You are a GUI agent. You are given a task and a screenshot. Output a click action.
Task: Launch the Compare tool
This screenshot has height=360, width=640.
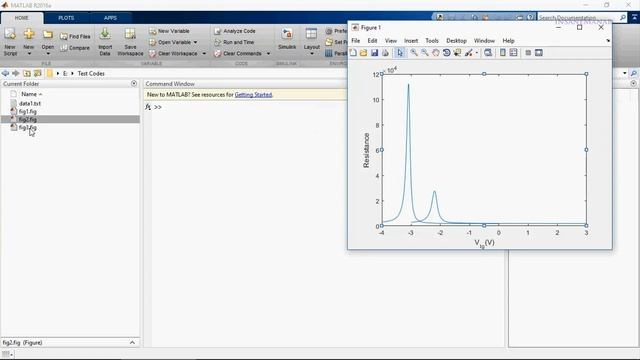75,48
